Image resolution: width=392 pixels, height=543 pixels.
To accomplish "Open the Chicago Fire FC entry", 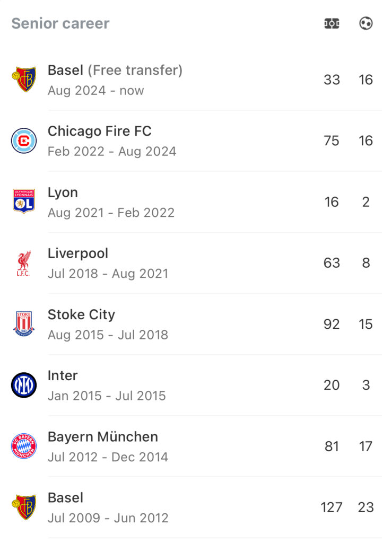I will tap(196, 141).
